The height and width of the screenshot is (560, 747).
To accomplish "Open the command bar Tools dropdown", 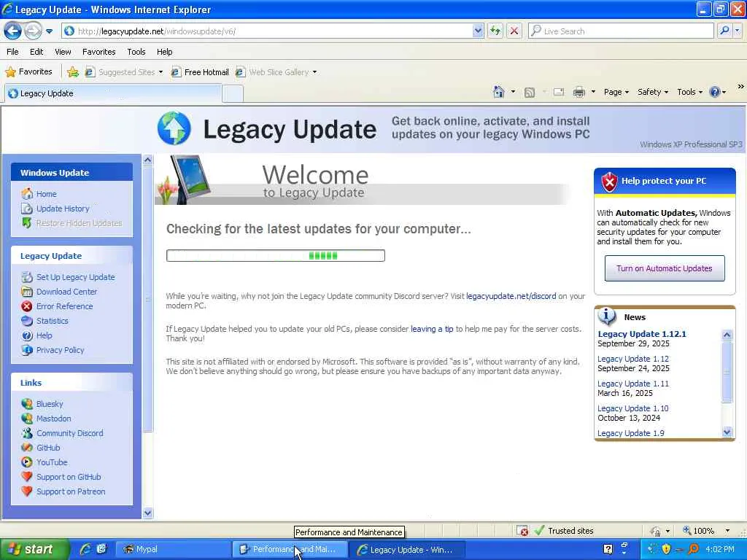I will click(689, 92).
